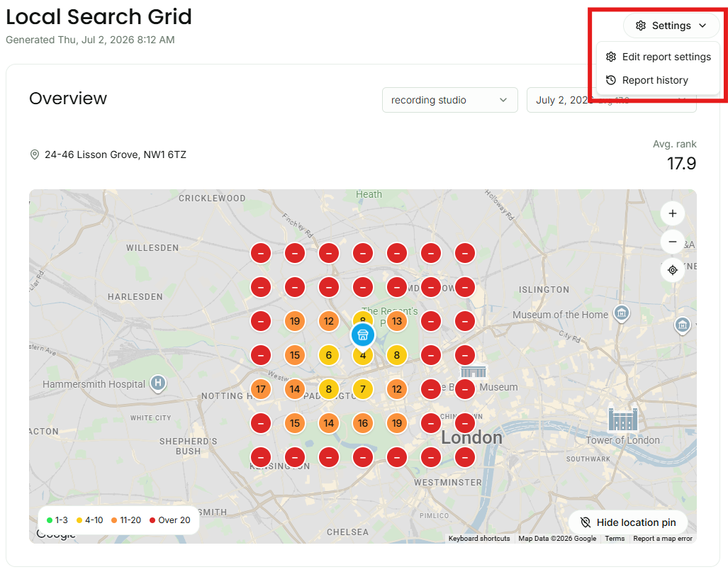Click the Hammersmith Hospital text label
728x572 pixels.
tap(94, 384)
